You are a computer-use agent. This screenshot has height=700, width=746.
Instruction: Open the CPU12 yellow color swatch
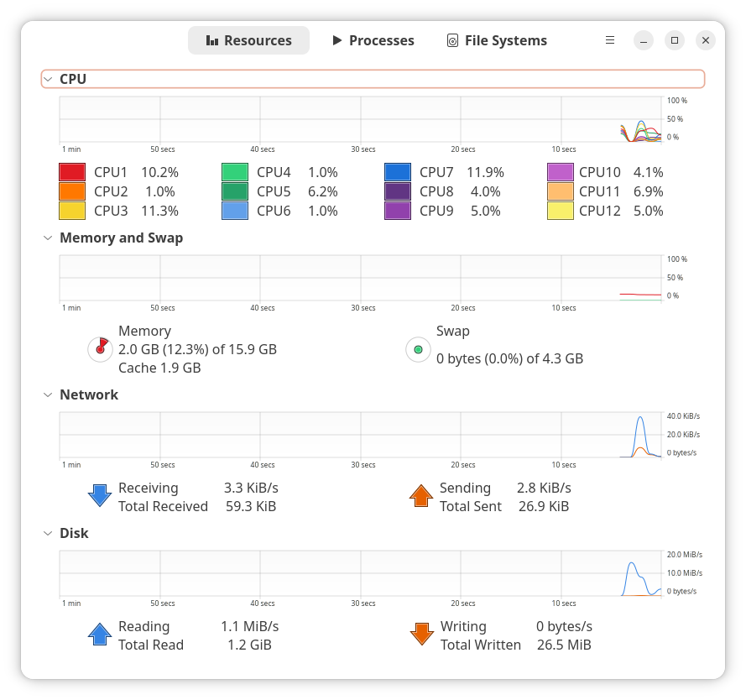(561, 211)
